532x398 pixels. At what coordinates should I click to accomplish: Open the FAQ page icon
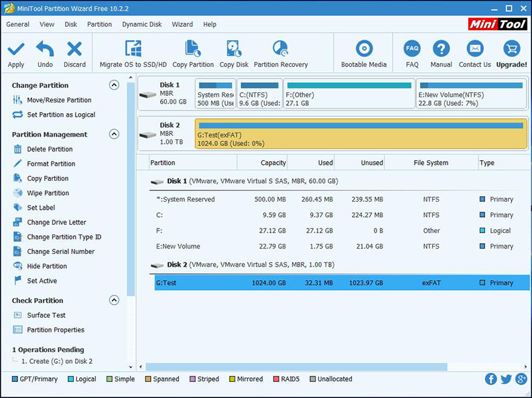pos(412,48)
